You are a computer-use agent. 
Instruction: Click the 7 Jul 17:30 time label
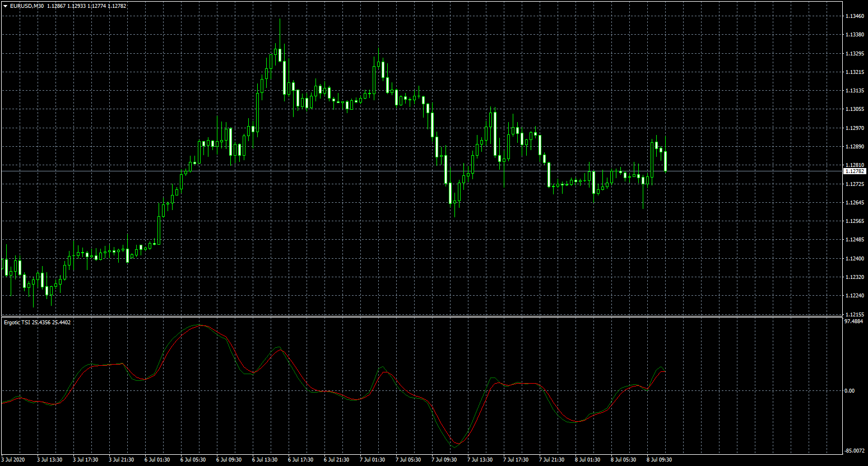[x=516, y=460]
